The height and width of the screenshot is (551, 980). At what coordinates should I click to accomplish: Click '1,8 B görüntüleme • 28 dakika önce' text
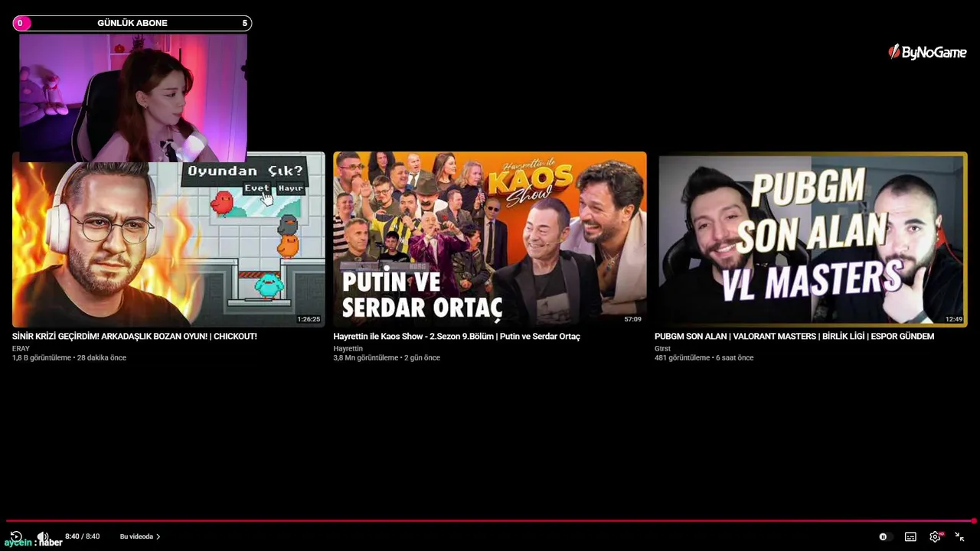pyautogui.click(x=69, y=357)
